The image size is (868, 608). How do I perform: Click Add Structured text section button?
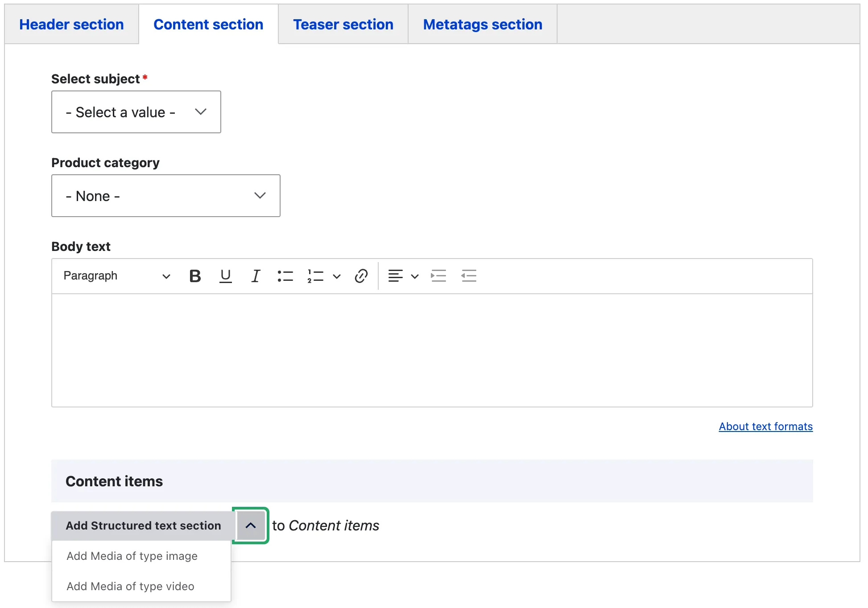pyautogui.click(x=143, y=526)
